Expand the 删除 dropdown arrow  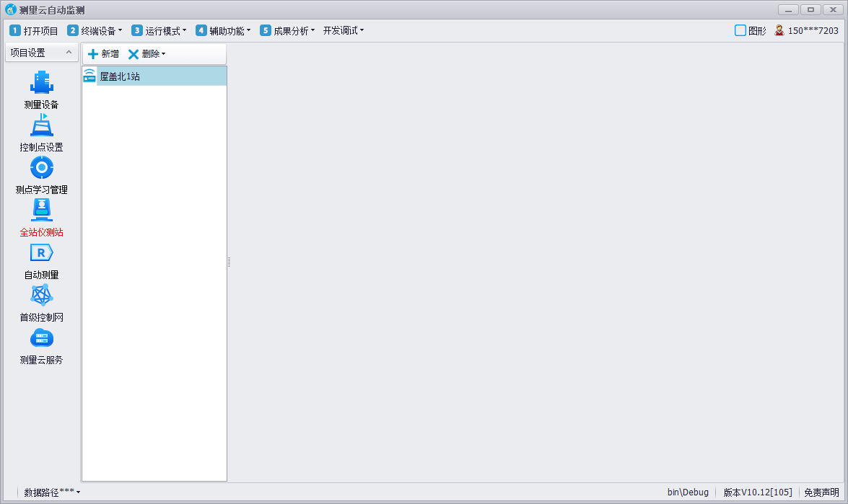coord(164,54)
